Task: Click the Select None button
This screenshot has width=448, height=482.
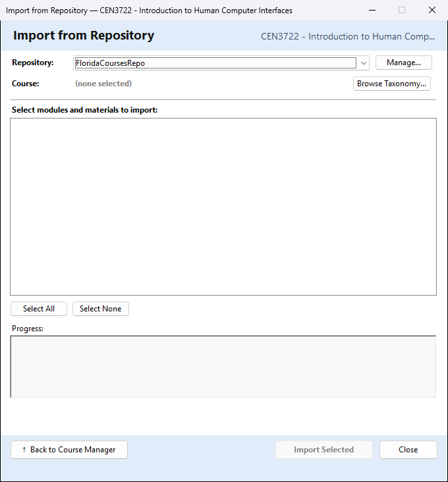Action: (101, 309)
